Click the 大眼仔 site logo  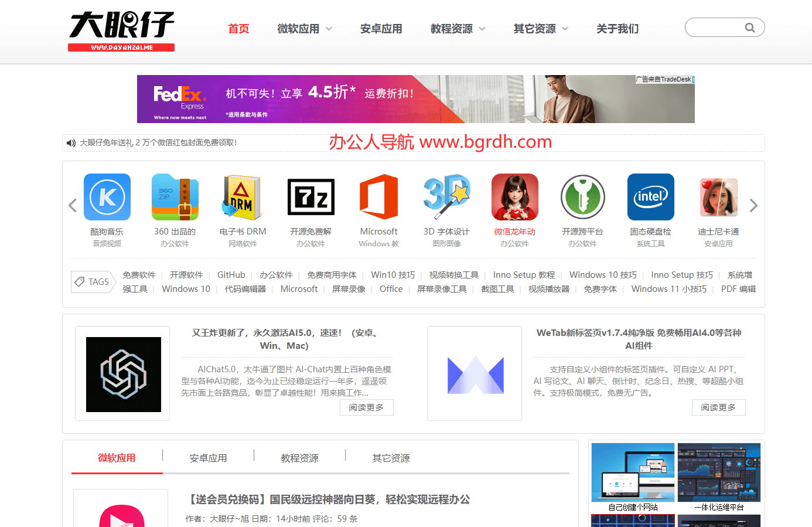121,32
